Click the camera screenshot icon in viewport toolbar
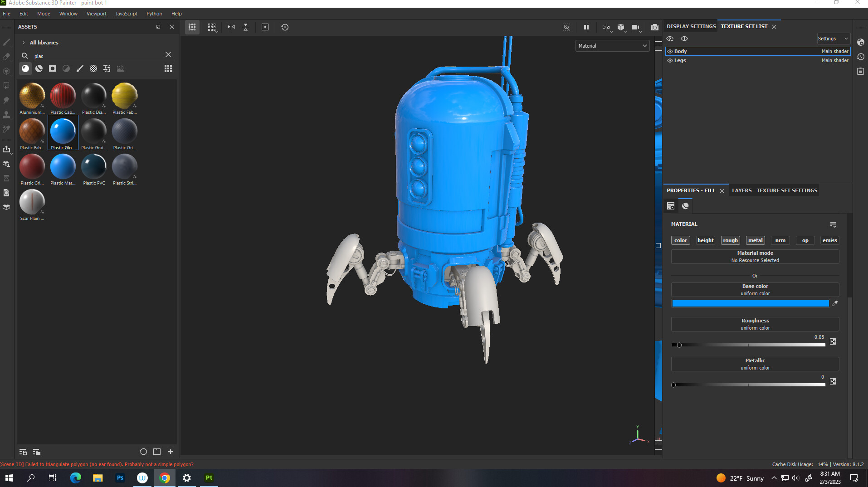 click(654, 27)
